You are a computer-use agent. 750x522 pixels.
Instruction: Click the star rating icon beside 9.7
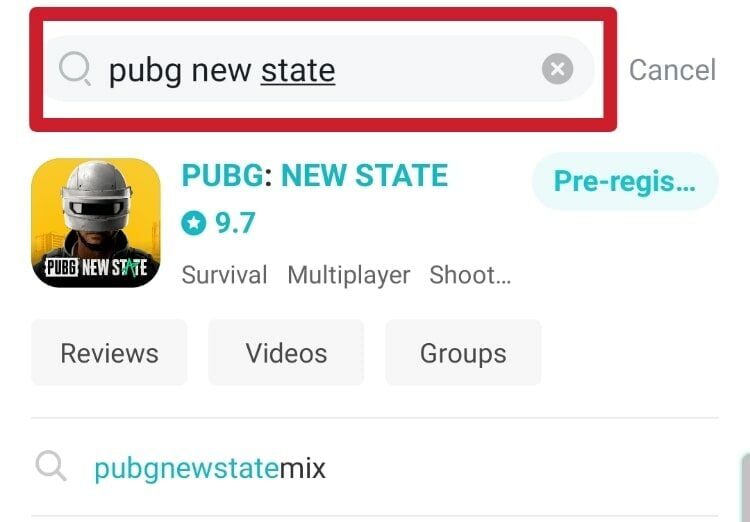[x=194, y=223]
